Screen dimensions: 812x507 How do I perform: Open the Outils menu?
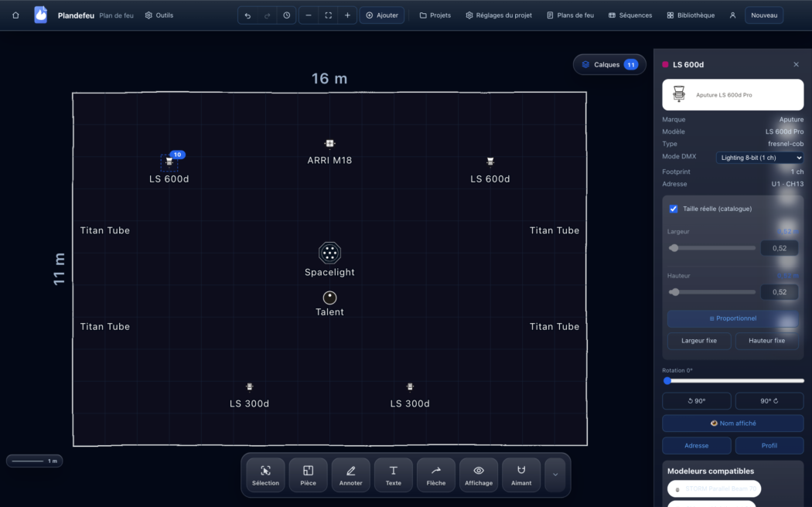point(159,15)
